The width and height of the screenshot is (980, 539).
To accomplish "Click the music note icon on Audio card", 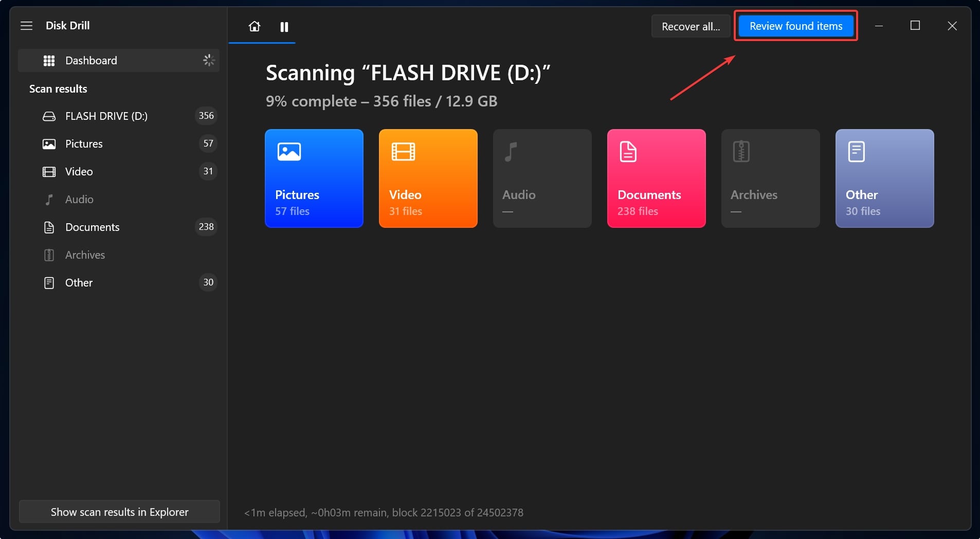I will 511,152.
